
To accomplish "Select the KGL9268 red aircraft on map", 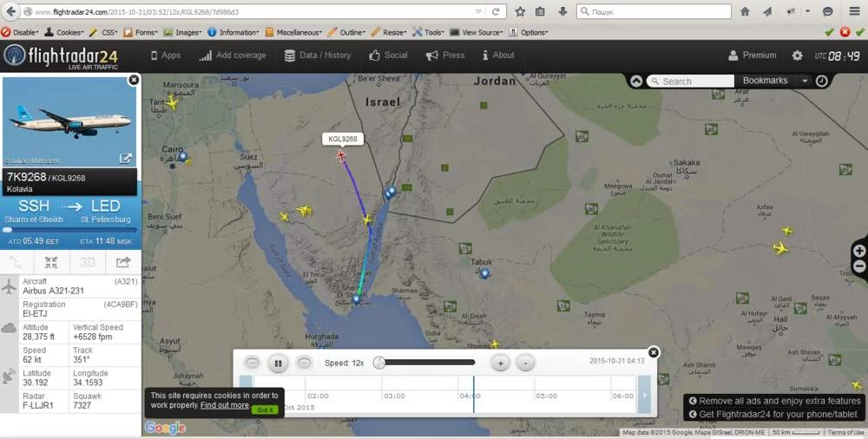I will [x=341, y=156].
